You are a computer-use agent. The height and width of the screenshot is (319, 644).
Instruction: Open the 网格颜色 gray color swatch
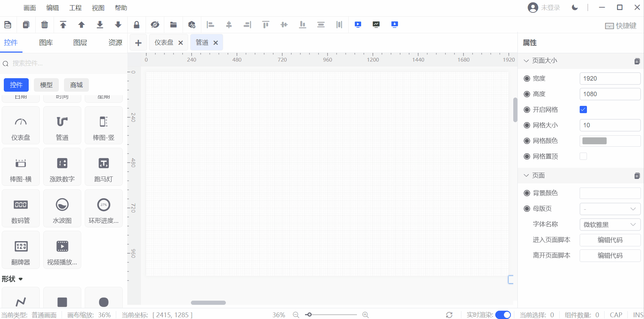coord(595,141)
